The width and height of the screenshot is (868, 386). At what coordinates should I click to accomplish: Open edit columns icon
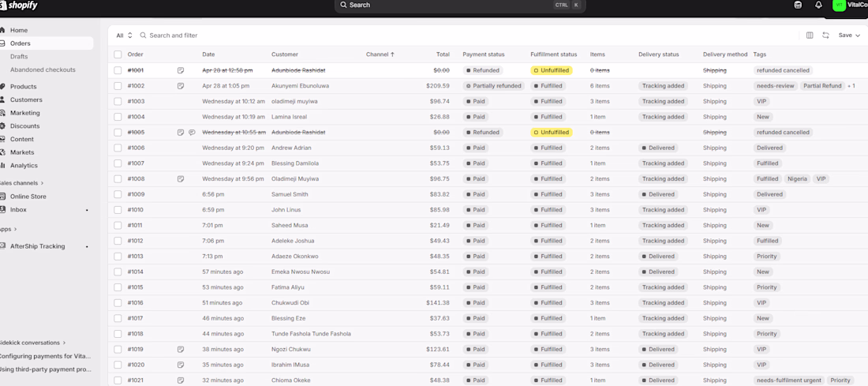[x=810, y=35]
